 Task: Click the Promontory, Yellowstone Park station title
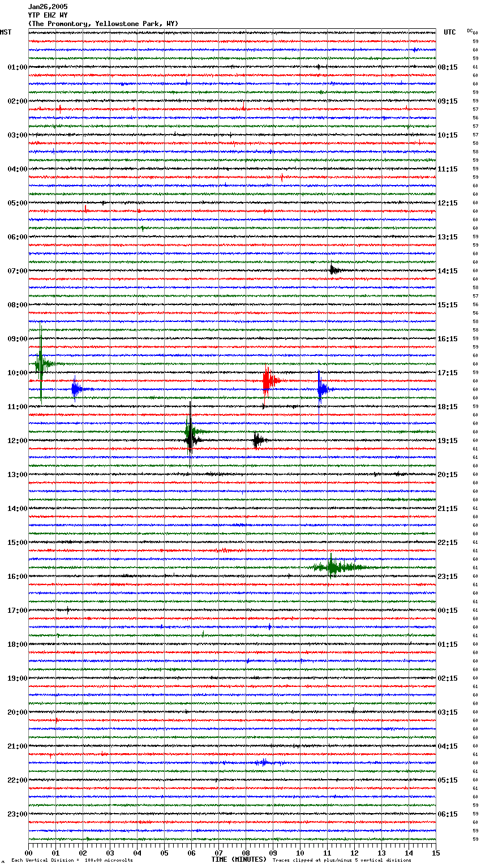(103, 24)
